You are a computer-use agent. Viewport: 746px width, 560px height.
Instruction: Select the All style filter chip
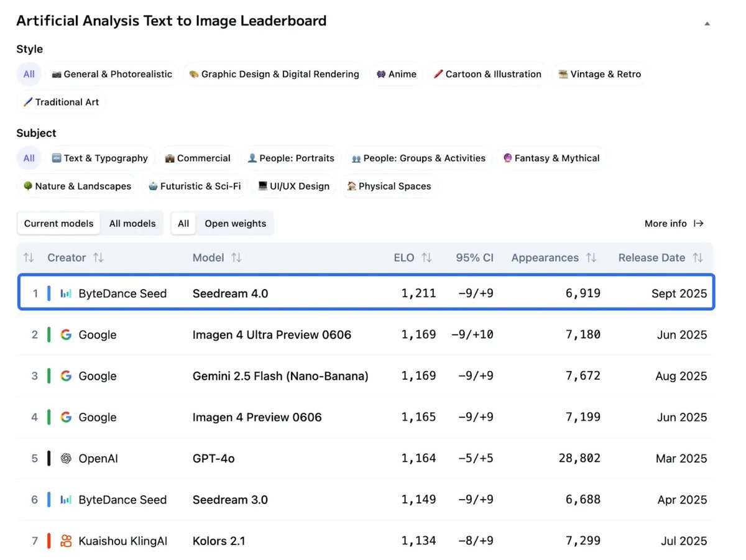click(x=29, y=74)
